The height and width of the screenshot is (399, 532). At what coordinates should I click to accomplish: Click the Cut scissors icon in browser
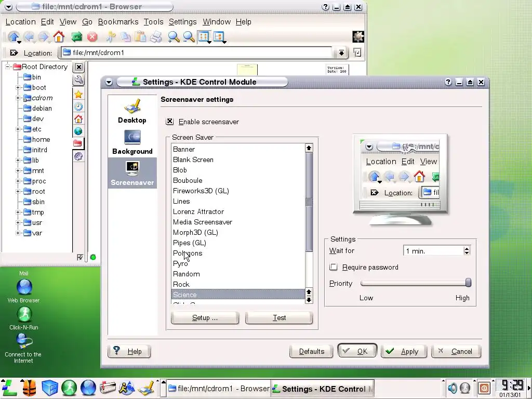(111, 37)
